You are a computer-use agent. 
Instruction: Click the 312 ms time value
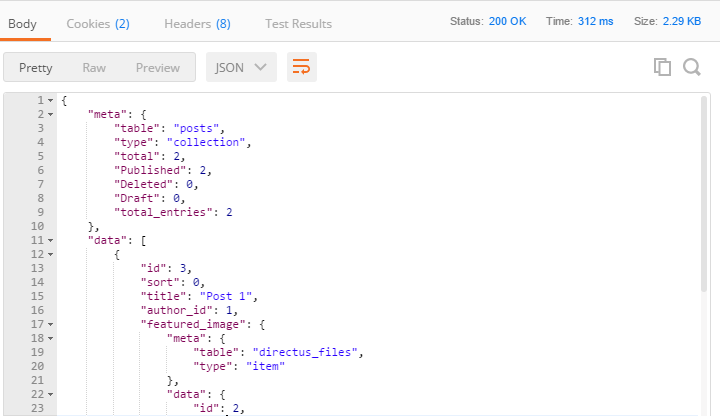point(596,21)
